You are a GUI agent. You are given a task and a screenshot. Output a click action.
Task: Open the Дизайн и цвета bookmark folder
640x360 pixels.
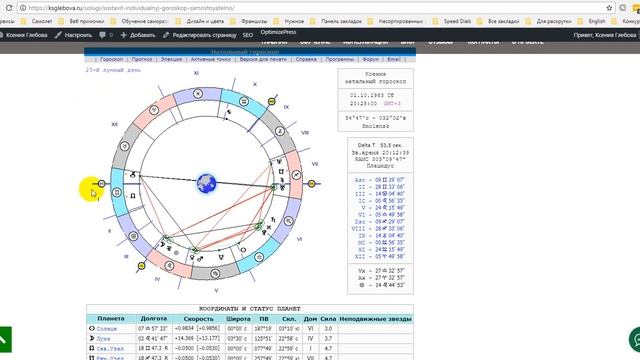tap(200, 21)
